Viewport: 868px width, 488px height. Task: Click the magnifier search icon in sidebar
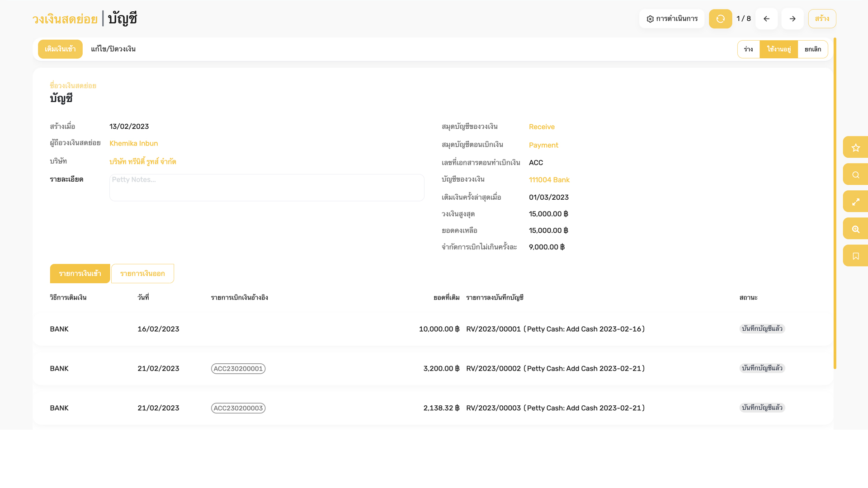click(x=855, y=174)
